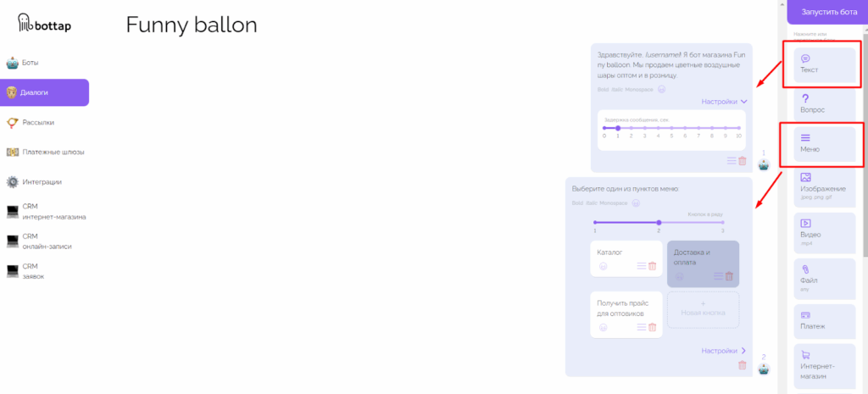Add a Платеж payment block
868x394 pixels.
click(x=824, y=321)
